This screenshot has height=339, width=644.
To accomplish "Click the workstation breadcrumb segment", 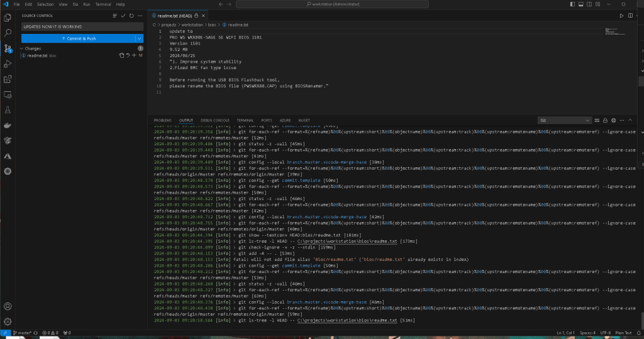I will (x=192, y=25).
